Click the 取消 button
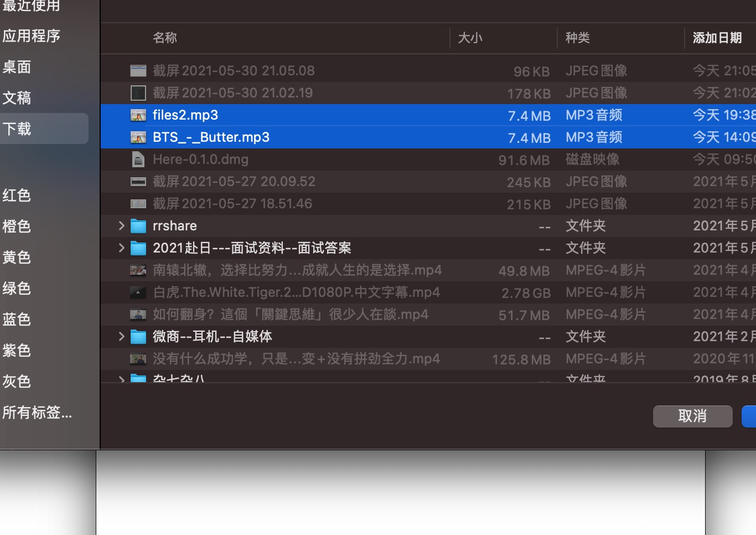Viewport: 756px width, 535px height. tap(692, 416)
